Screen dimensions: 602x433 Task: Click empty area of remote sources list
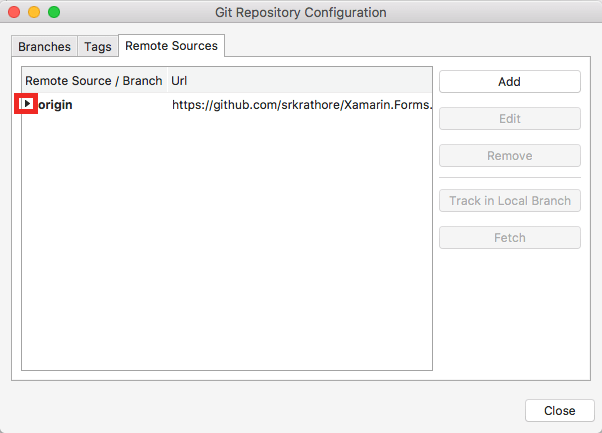(226, 250)
